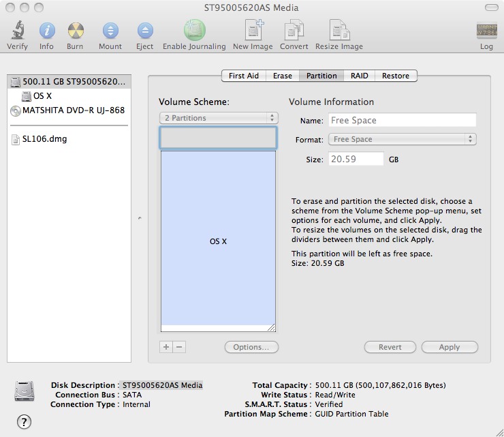Click the Verify microscope icon

tap(18, 30)
